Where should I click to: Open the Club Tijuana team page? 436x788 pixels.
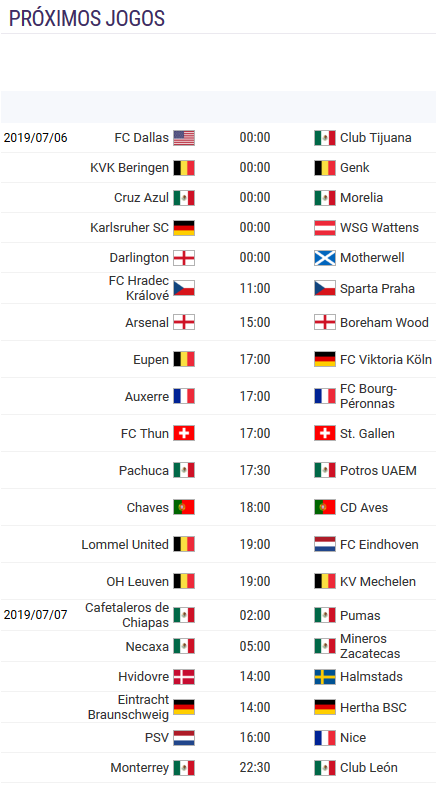click(376, 138)
